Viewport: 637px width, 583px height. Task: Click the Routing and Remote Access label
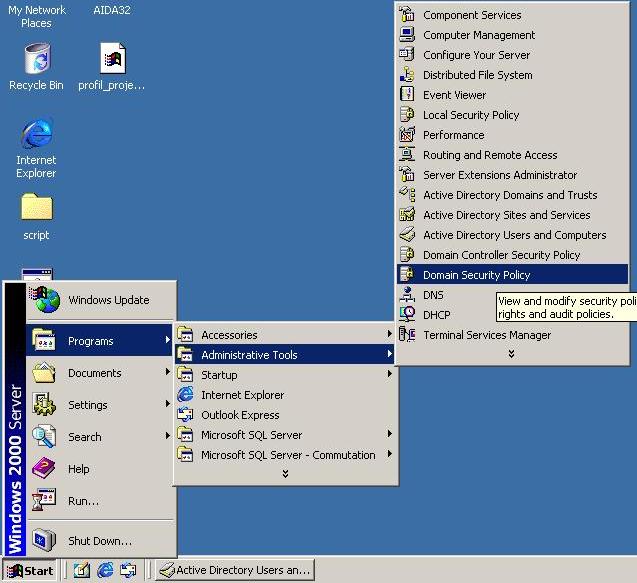(490, 155)
